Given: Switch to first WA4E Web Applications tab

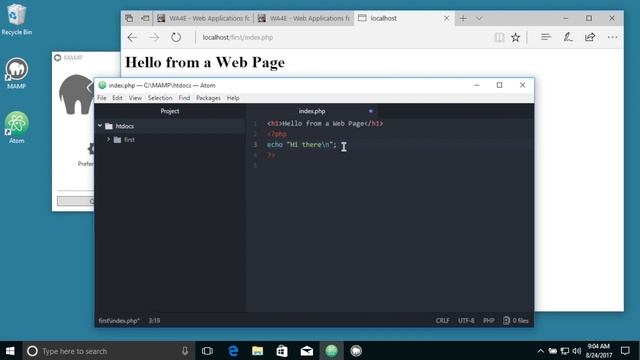Looking at the screenshot, I should [203, 18].
